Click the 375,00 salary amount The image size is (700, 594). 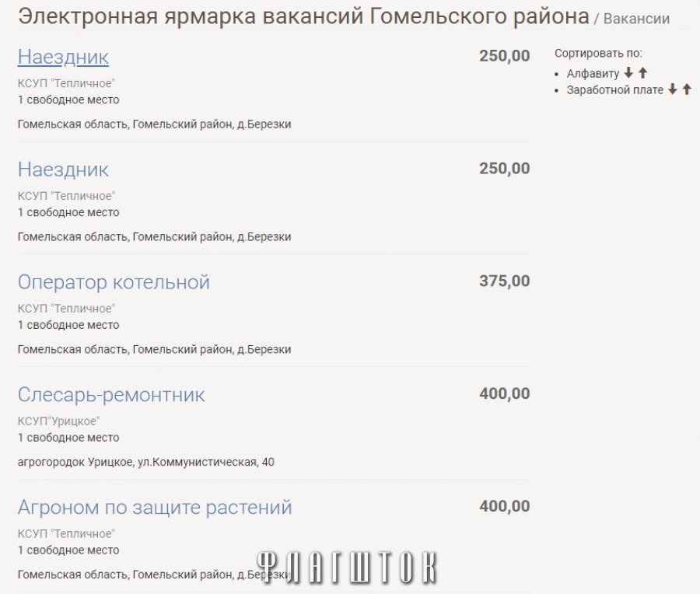(x=504, y=281)
